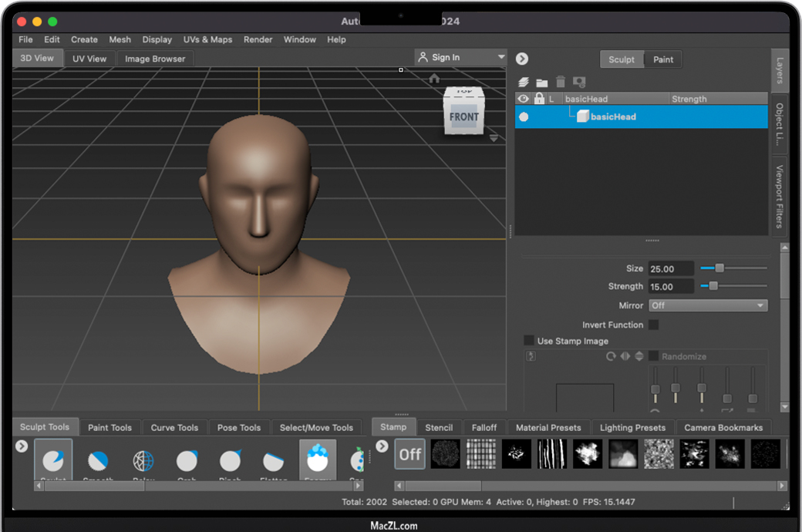Image resolution: width=802 pixels, height=532 pixels.
Task: Check the Use Stamp Image box
Action: tap(528, 341)
